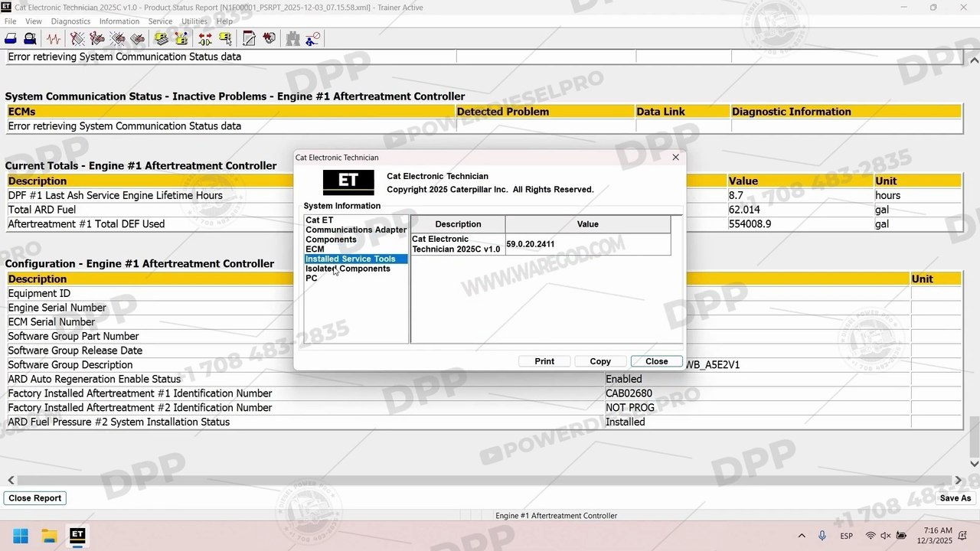Open the notepad-and-wrench toolbar icon
The height and width of the screenshot is (551, 980).
click(249, 38)
